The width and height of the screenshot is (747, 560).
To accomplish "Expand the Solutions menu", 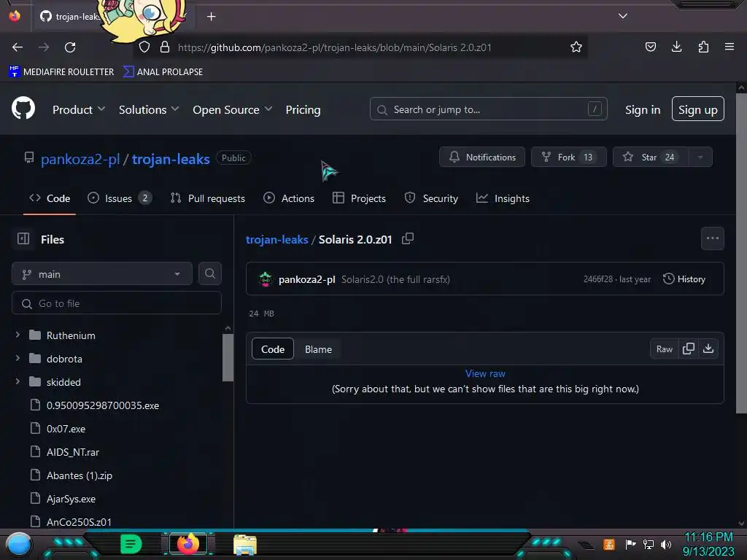I will (149, 109).
